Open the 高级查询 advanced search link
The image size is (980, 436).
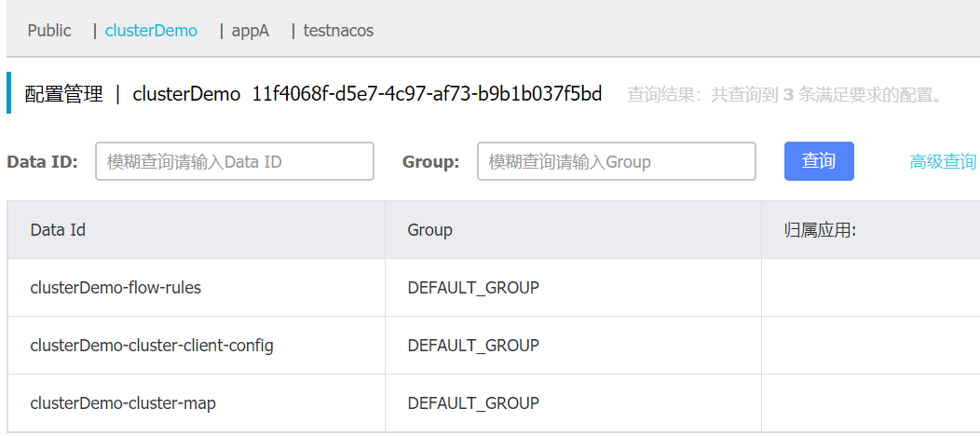943,162
